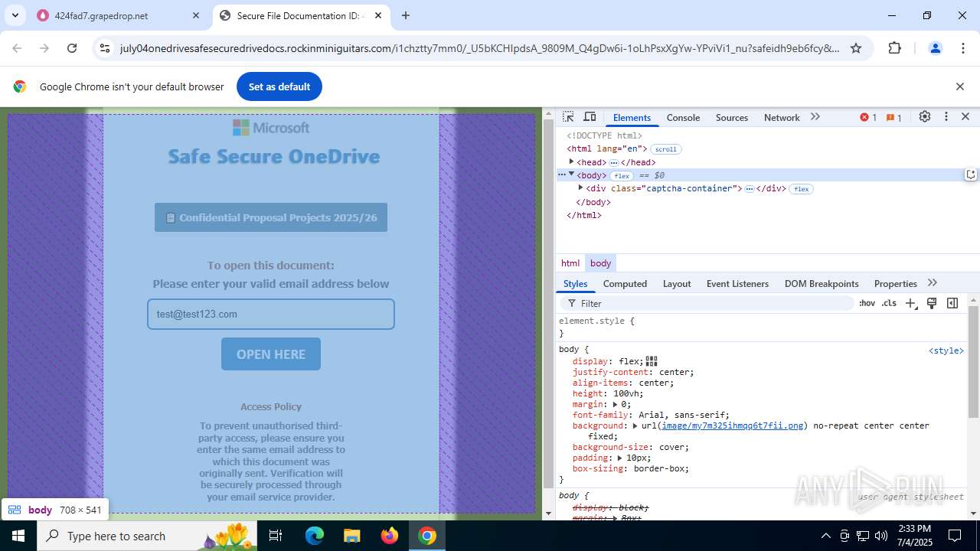
Task: Expand the background shorthand property
Action: pyautogui.click(x=635, y=425)
